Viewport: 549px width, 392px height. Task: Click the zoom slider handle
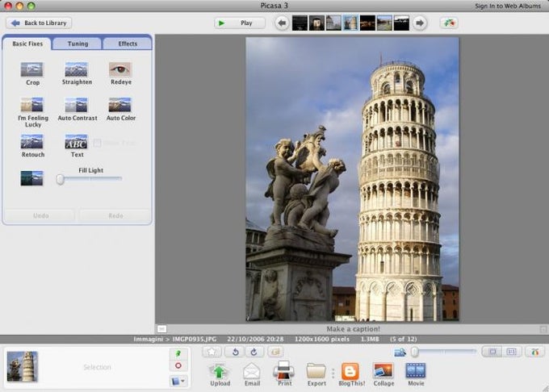[x=414, y=352]
